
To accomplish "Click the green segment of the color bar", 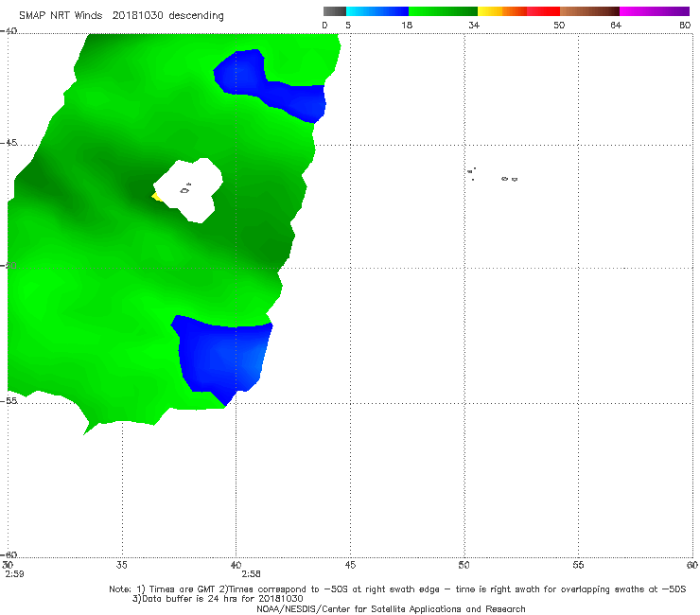I will click(443, 11).
